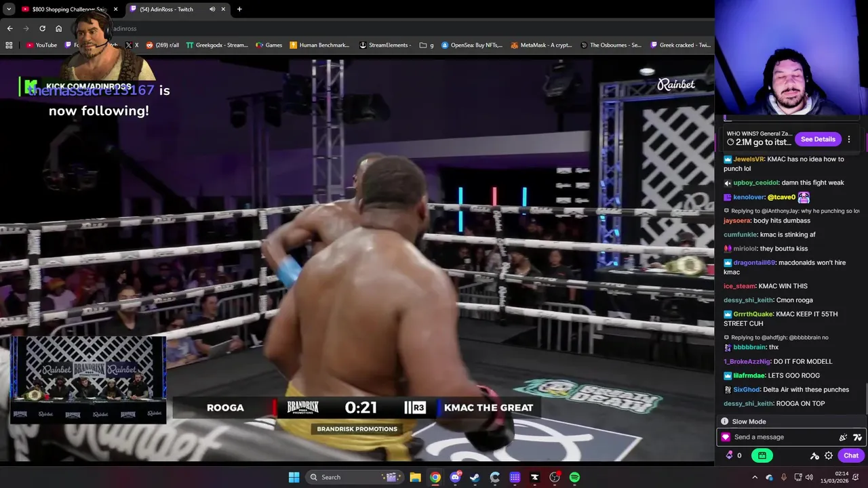Viewport: 868px width, 488px height.
Task: Open the channel points balance
Action: 734,455
